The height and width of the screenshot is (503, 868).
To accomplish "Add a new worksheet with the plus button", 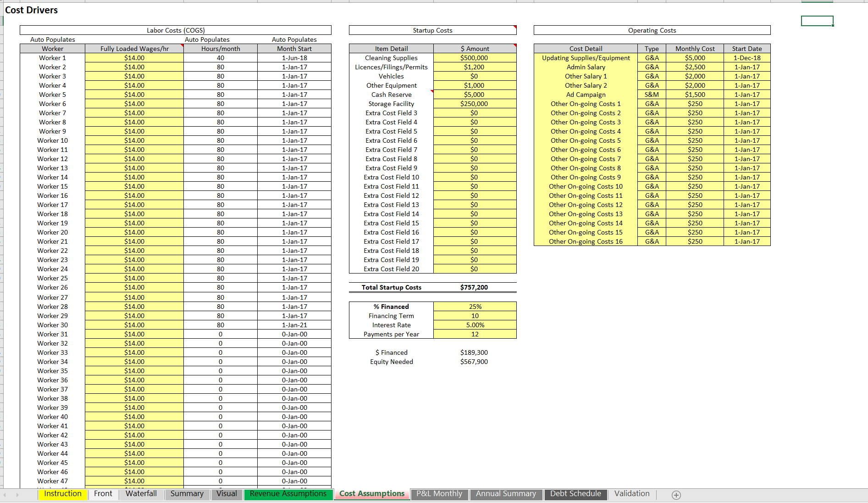I will click(x=675, y=495).
